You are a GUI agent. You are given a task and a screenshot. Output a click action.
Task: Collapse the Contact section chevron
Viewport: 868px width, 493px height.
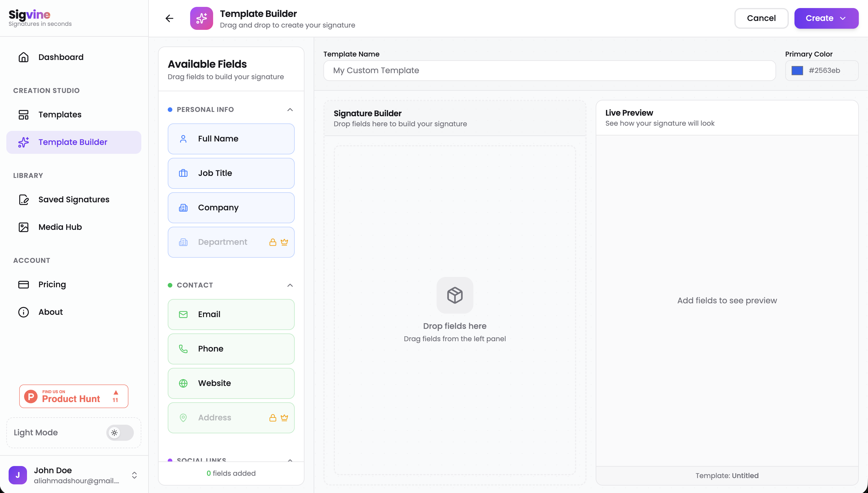point(290,285)
